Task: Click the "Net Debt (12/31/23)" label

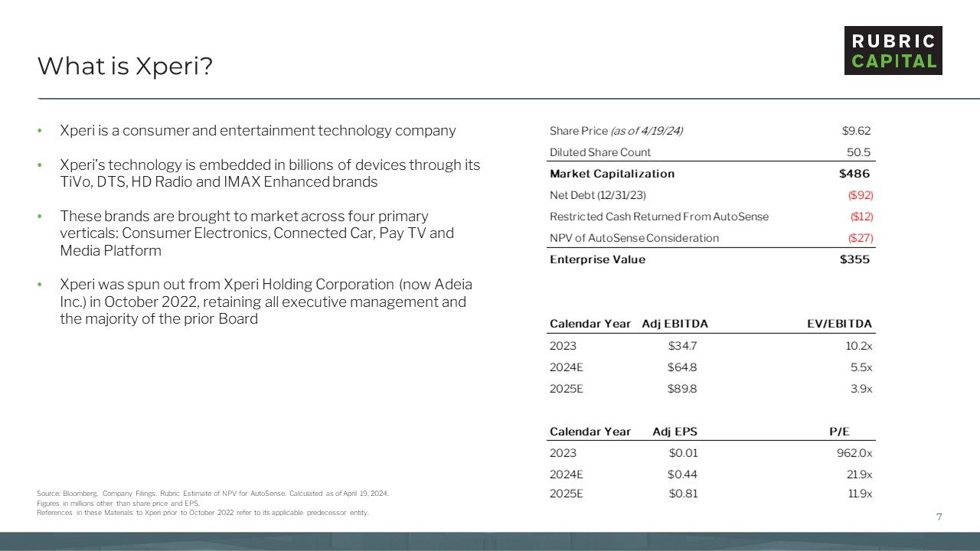Action: pos(598,195)
